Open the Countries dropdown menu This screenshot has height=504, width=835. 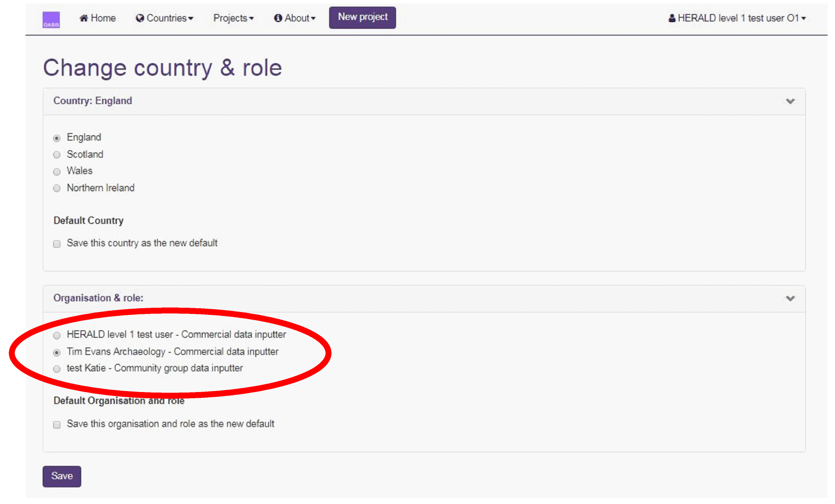(x=164, y=18)
